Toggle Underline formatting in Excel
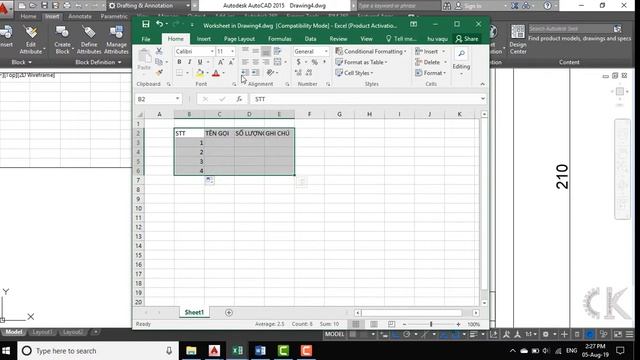 click(x=200, y=62)
